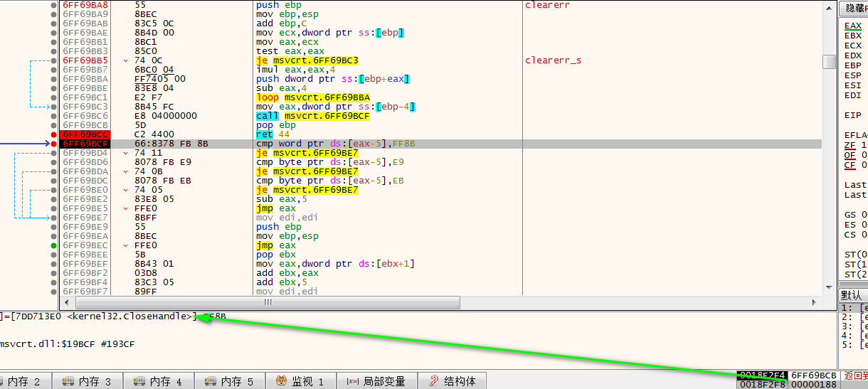Image resolution: width=868 pixels, height=389 pixels.
Task: Select the EIP register
Action: 852,114
